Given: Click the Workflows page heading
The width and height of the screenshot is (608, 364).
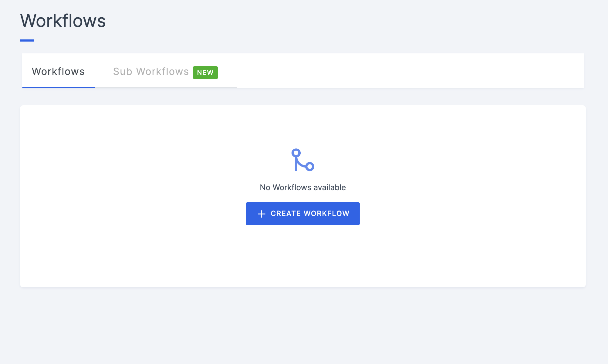Looking at the screenshot, I should coord(63,21).
